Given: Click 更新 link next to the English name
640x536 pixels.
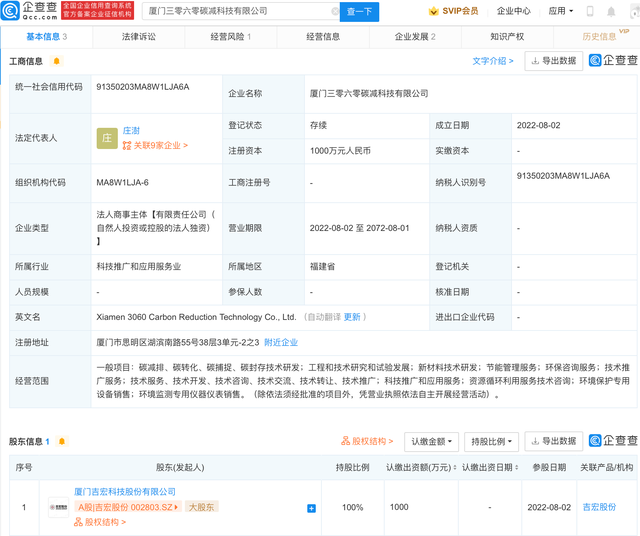Looking at the screenshot, I should pyautogui.click(x=352, y=317).
